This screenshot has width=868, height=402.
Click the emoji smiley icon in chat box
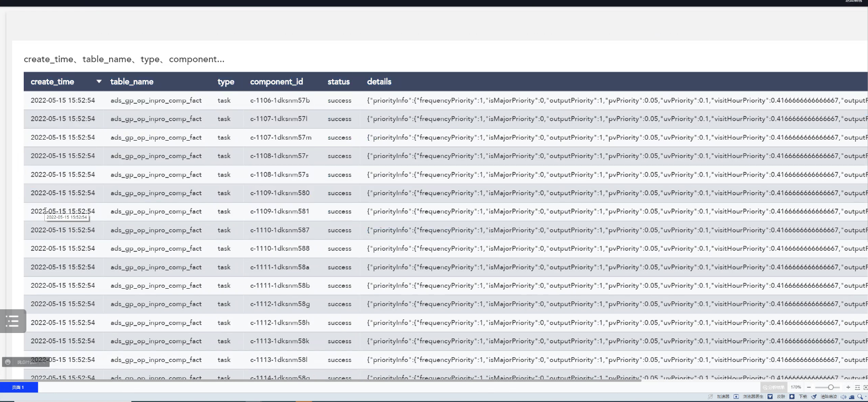coord(7,362)
